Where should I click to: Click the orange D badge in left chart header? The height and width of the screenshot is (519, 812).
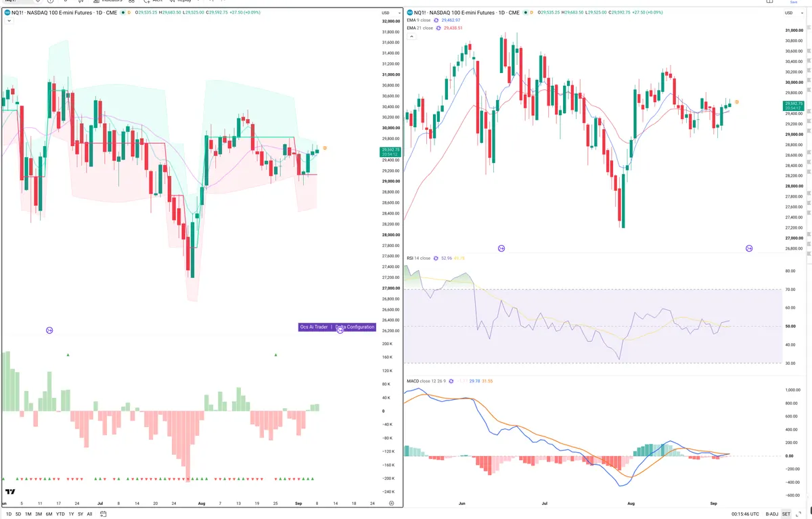(x=129, y=13)
